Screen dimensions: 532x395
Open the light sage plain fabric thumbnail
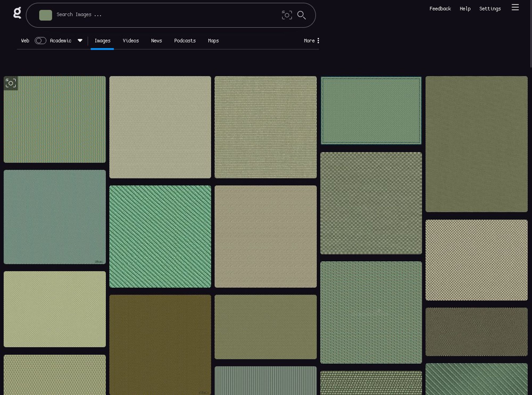pos(55,309)
